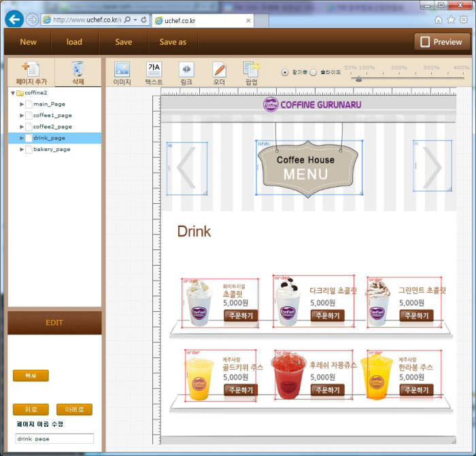This screenshot has width=476, height=456.
Task: Switch to the uchef.co.kr tab
Action: click(x=203, y=20)
